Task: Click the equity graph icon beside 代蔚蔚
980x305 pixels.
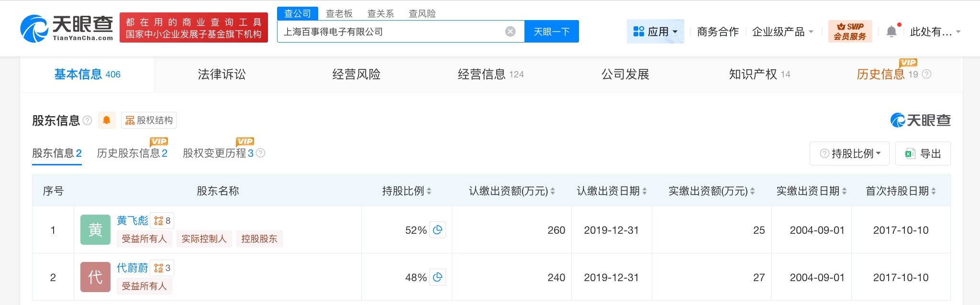Action: [162, 268]
